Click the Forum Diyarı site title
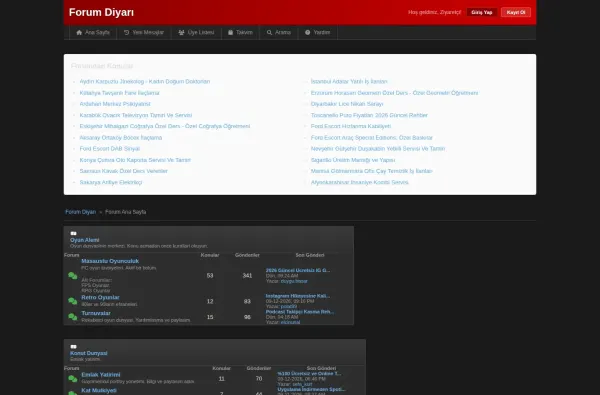Image resolution: width=600 pixels, height=395 pixels. pos(101,12)
